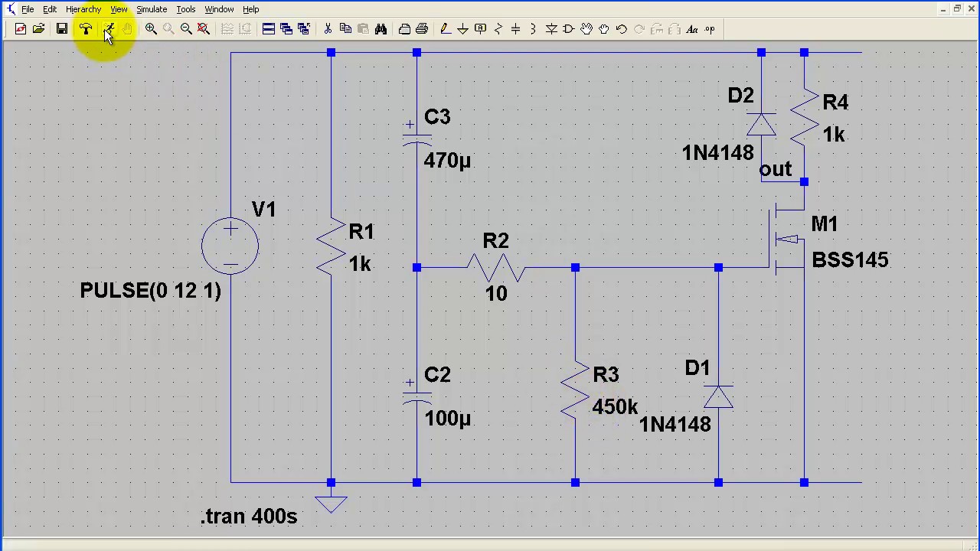Print the schematic
980x551 pixels.
(422, 29)
